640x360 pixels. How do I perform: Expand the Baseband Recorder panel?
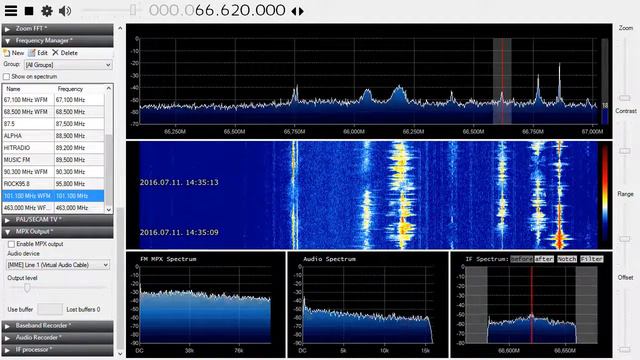point(58,326)
